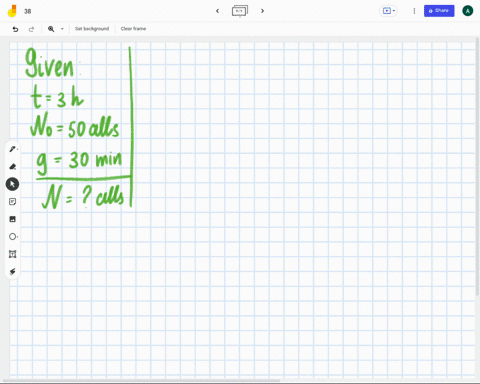Rename the jam titled 38
480x384 pixels.
pos(28,11)
